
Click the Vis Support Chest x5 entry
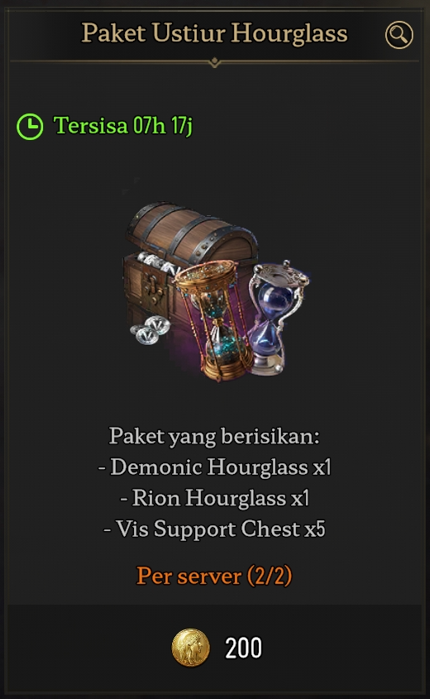click(x=214, y=529)
